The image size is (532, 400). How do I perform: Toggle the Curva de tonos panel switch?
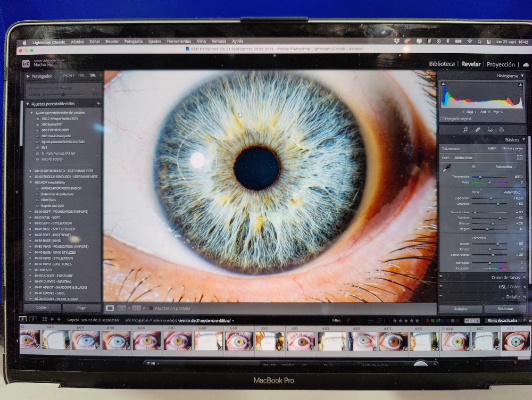440,277
